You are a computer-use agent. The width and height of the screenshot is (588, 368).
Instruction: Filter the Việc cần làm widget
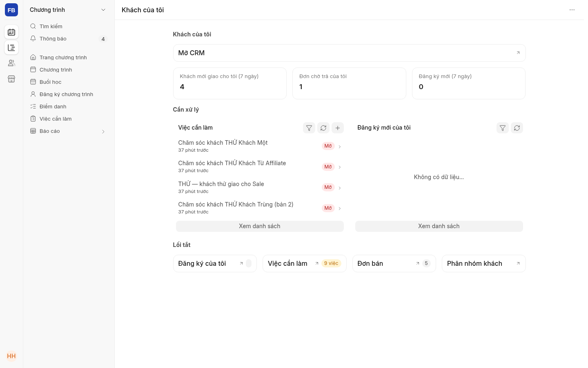(x=309, y=128)
